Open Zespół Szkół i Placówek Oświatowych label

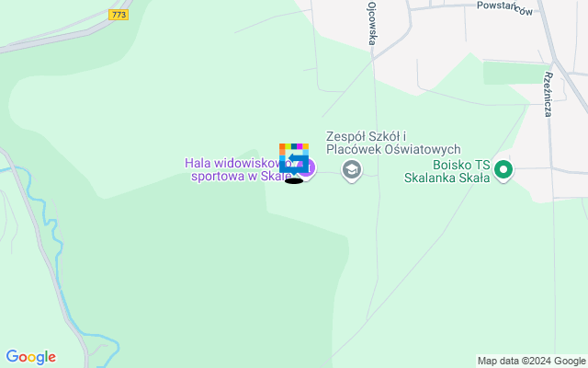click(393, 143)
